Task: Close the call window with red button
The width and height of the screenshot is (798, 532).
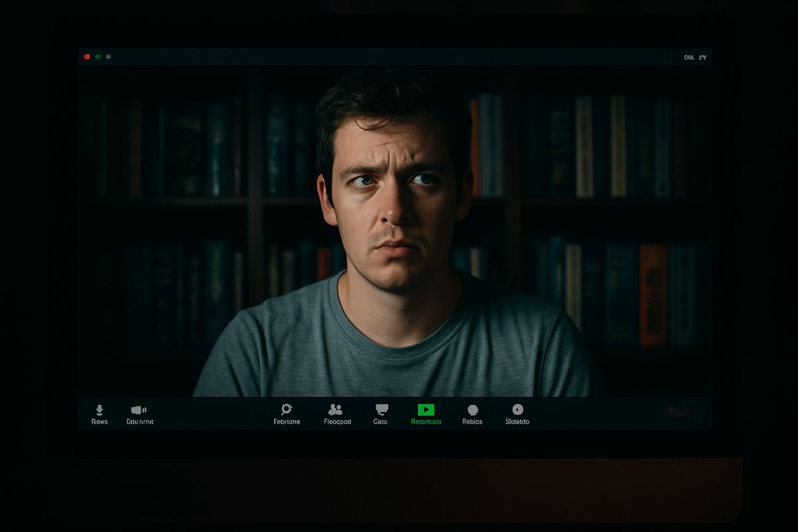Action: point(87,57)
